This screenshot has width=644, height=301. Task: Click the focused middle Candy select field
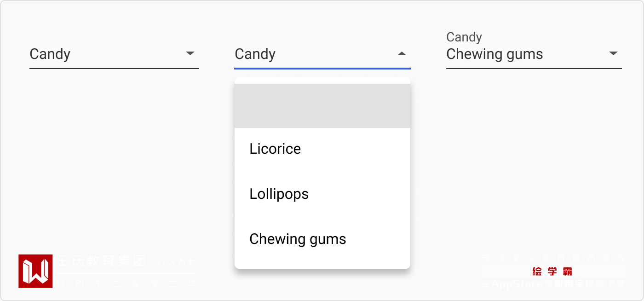click(x=313, y=54)
